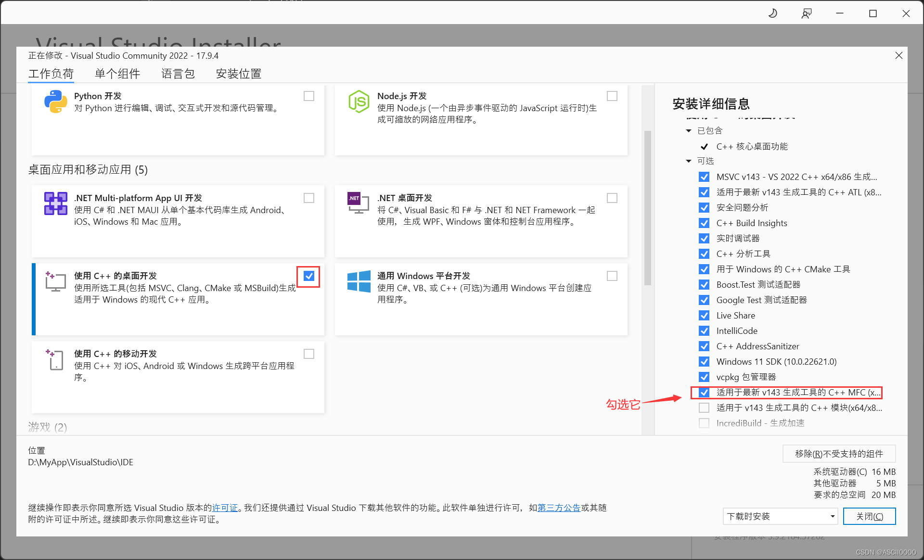
Task: Click the C++ 核心桌面功能 item
Action: click(x=752, y=146)
